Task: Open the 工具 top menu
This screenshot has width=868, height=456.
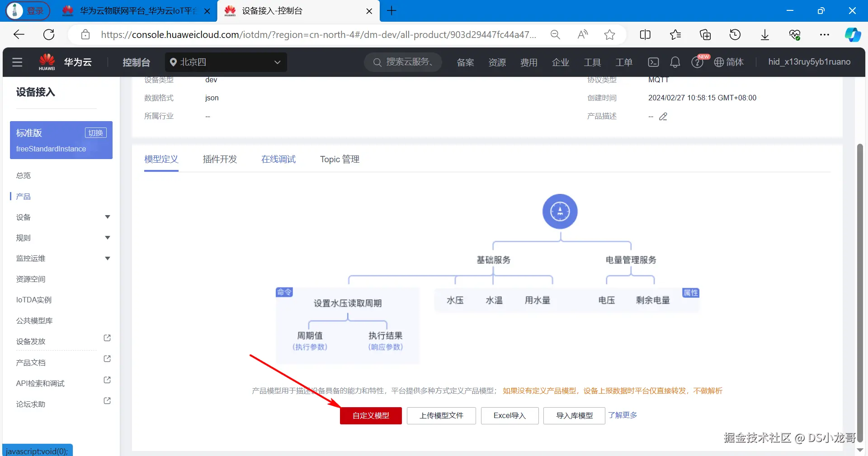Action: coord(592,62)
